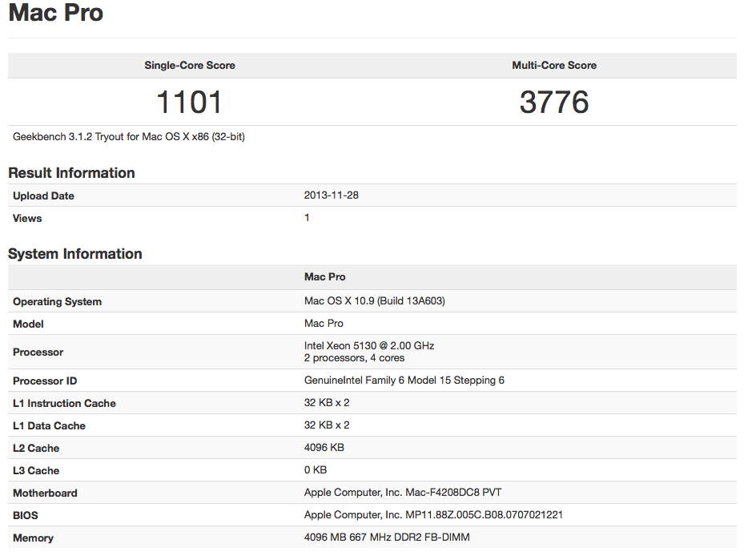
Task: Select 4096 MB 667 MHz DDR2 FB-DIMM value
Action: point(387,538)
